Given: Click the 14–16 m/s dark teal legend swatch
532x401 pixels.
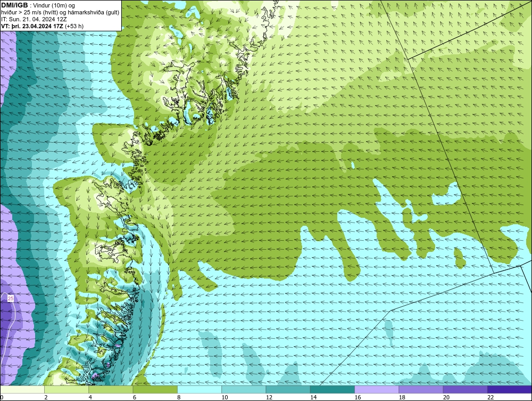Looking at the screenshot, I should point(332,389).
